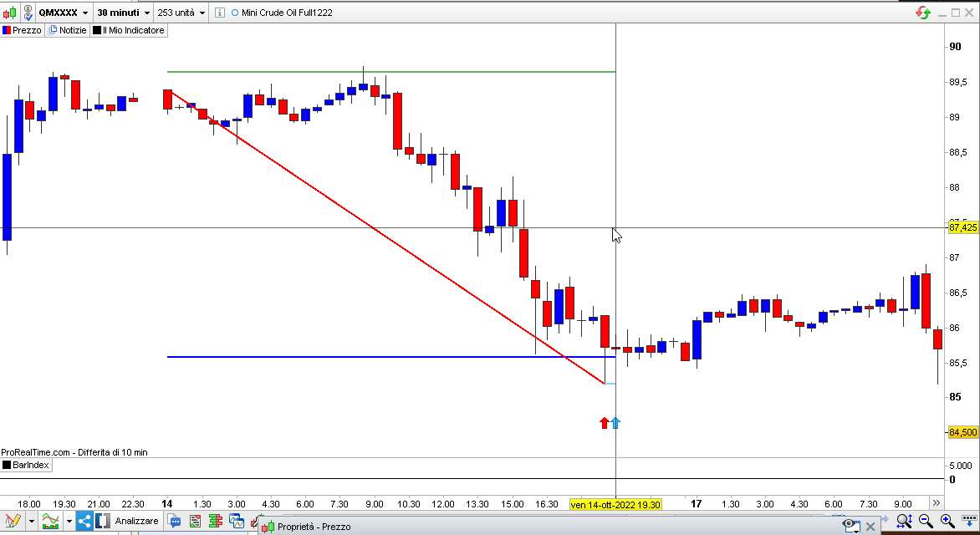
Task: Click the key link-group icon
Action: click(28, 12)
